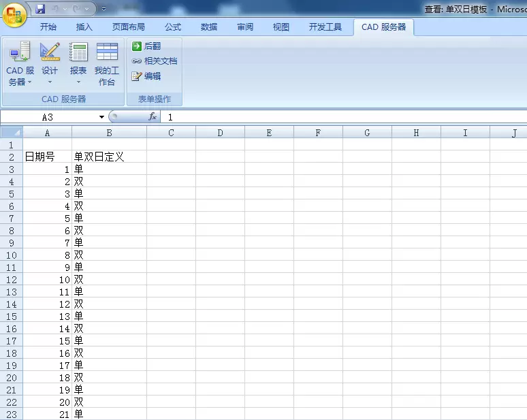Select column C header

(171, 133)
